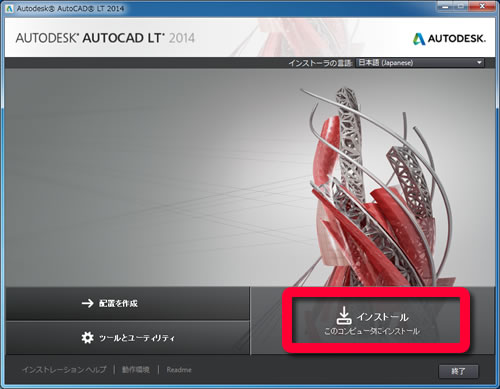Screen dimensions: 500x389
Task: Click the gear icon beside ツールとユーティリティ
Action: 87,338
